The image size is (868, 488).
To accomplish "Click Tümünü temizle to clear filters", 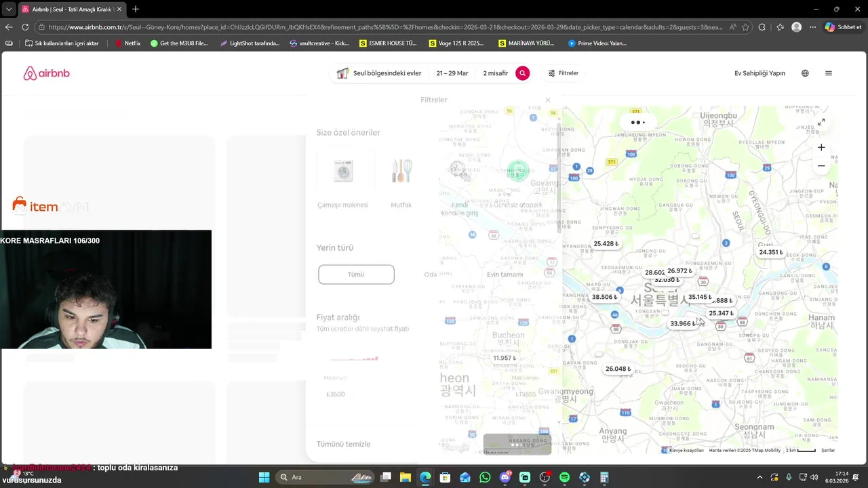I will pyautogui.click(x=343, y=444).
